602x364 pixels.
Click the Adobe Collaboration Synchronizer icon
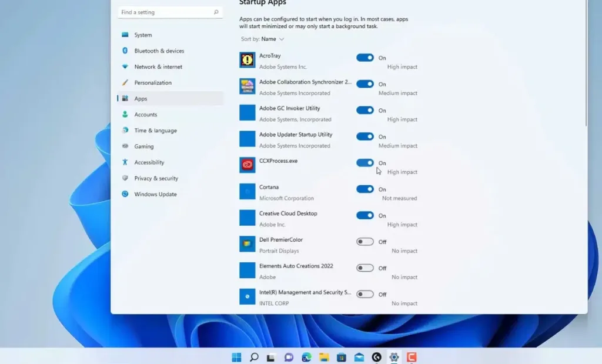pyautogui.click(x=246, y=86)
